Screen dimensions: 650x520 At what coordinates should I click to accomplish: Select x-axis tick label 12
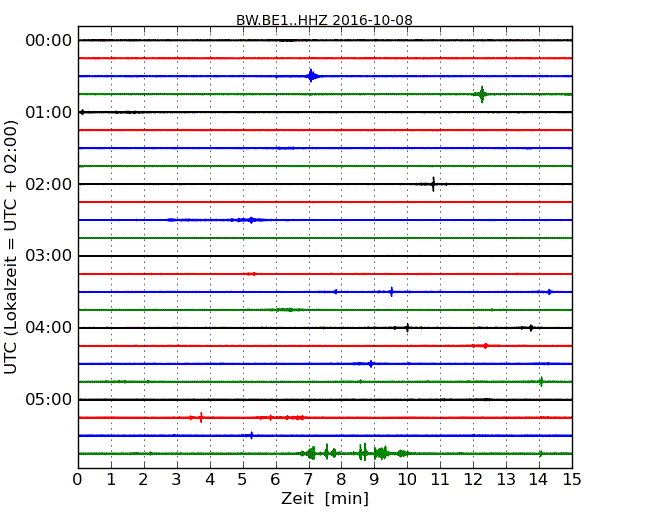click(473, 479)
